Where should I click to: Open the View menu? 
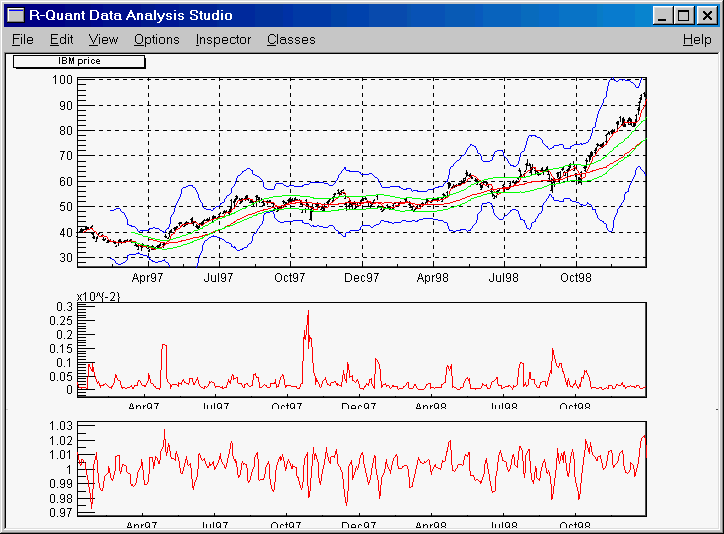(x=103, y=39)
